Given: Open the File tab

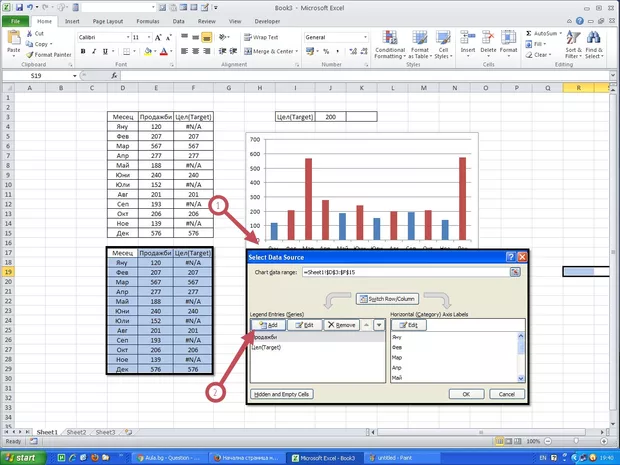Looking at the screenshot, I should tap(15, 21).
